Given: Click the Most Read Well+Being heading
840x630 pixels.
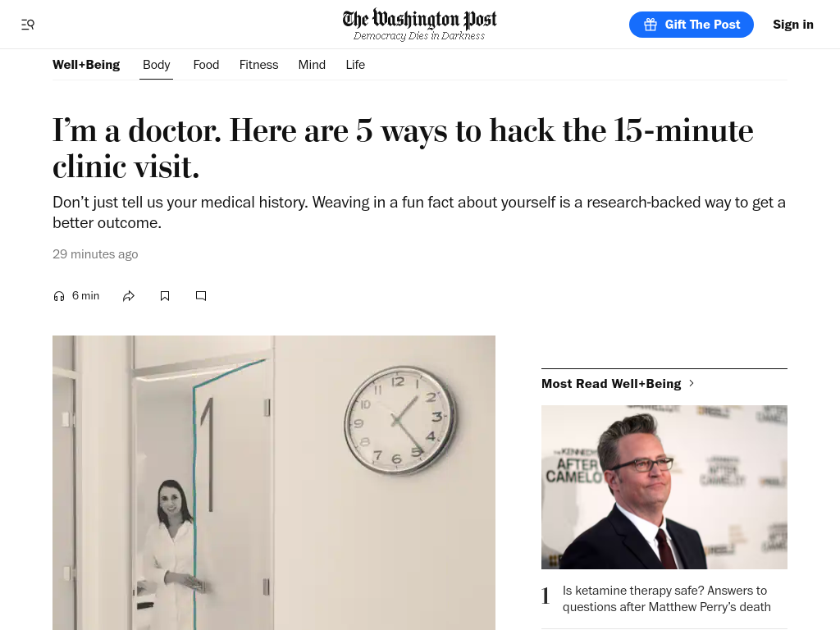Looking at the screenshot, I should coord(611,384).
